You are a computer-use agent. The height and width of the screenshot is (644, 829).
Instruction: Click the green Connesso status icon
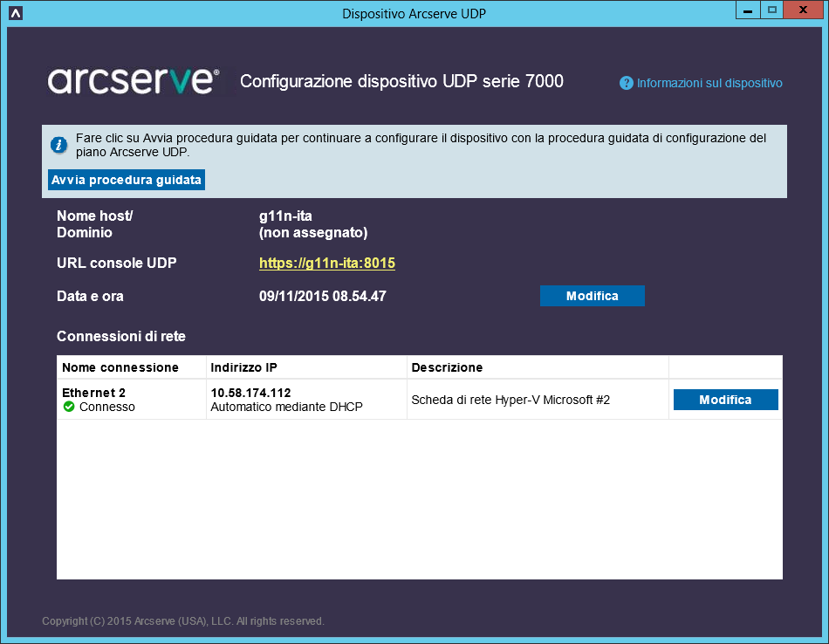(x=69, y=407)
